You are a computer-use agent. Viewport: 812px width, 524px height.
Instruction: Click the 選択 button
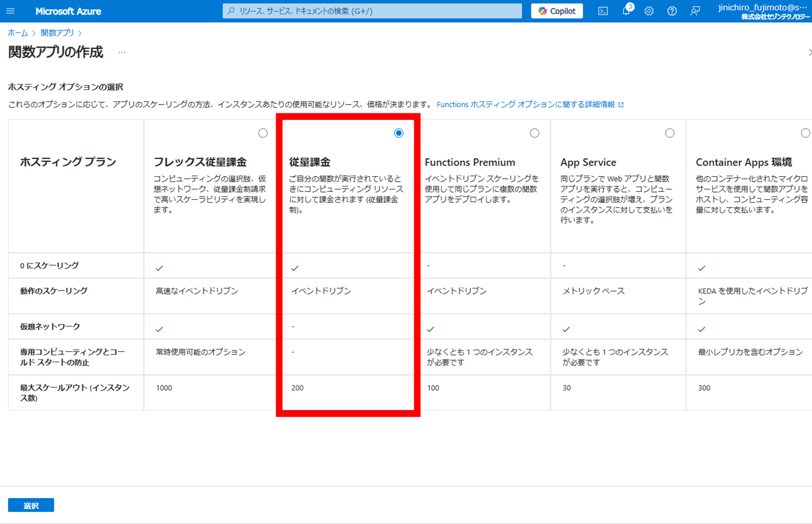click(30, 505)
